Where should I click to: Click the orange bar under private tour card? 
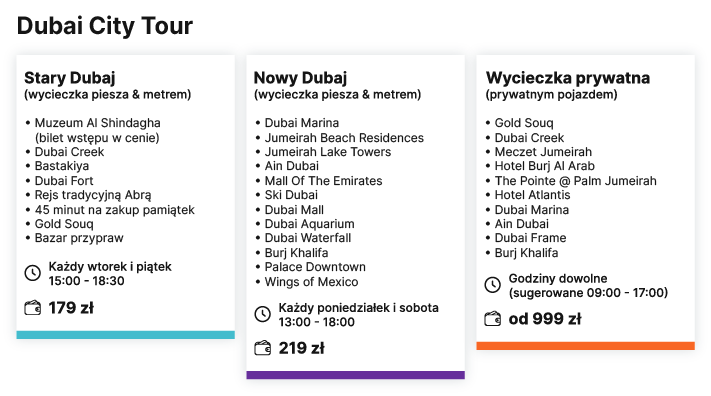[585, 346]
